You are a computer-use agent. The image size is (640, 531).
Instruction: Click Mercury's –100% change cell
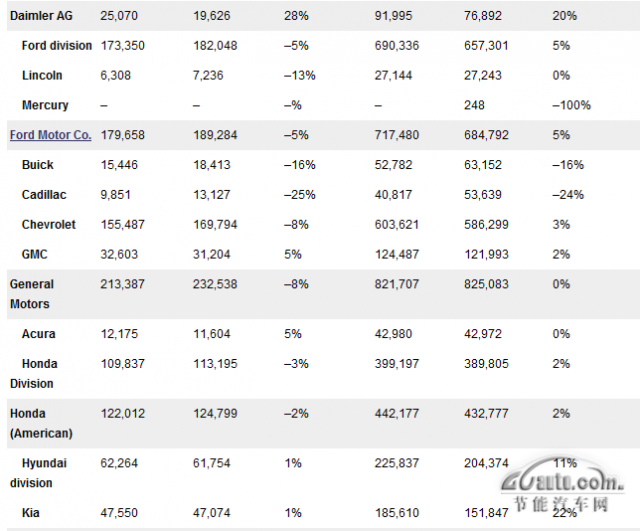tap(571, 105)
